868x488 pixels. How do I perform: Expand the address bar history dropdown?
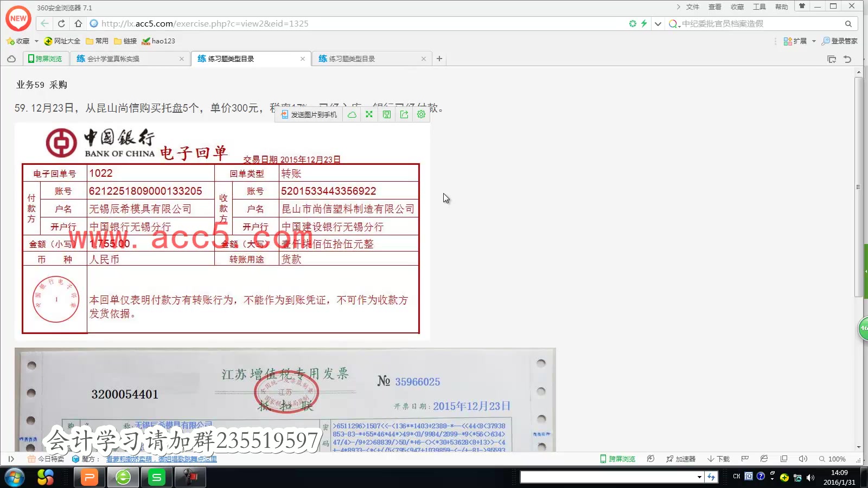pos(658,23)
